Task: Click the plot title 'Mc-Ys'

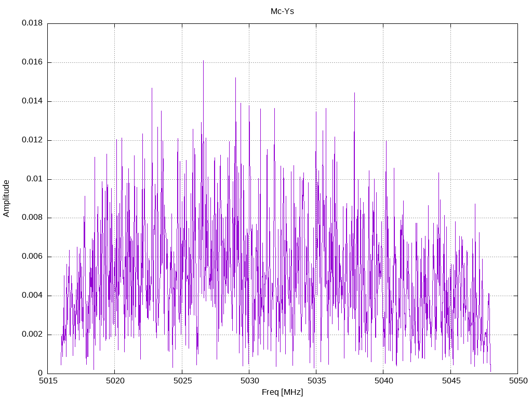Action: (282, 11)
